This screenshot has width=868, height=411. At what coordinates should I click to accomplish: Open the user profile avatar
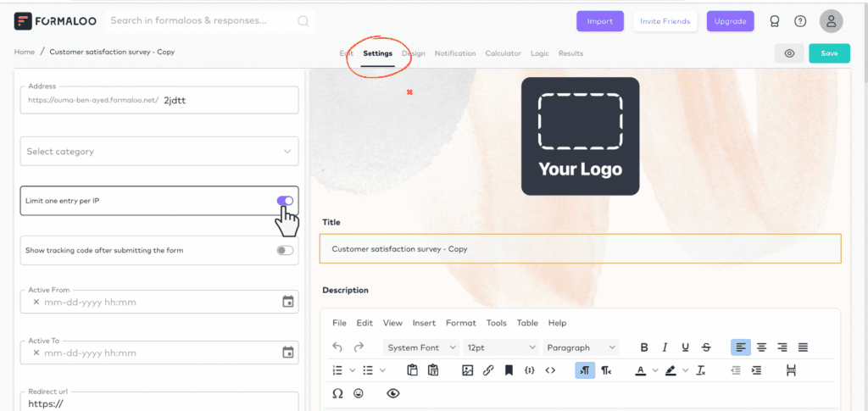831,21
